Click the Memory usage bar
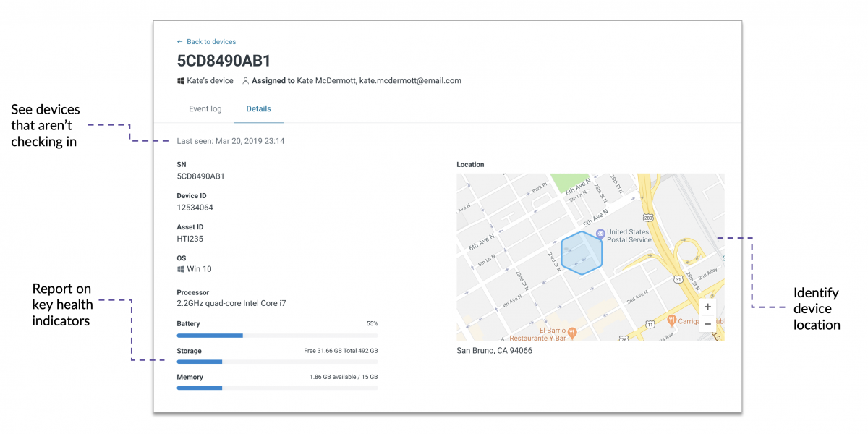The image size is (868, 434). coord(277,388)
